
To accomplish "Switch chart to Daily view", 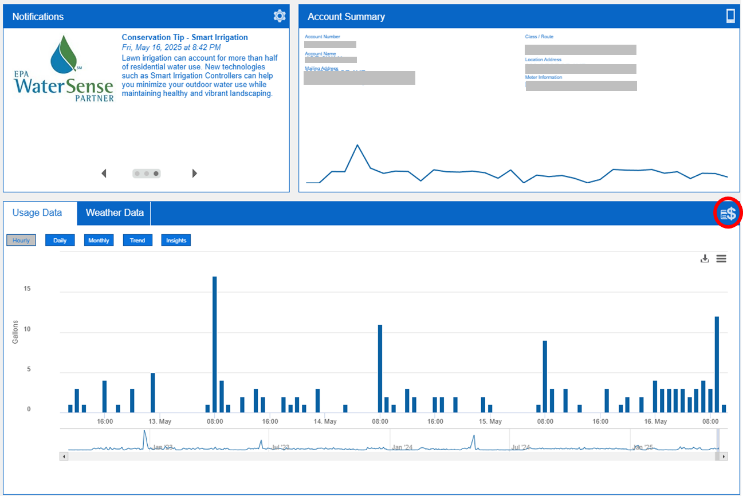I will 60,240.
